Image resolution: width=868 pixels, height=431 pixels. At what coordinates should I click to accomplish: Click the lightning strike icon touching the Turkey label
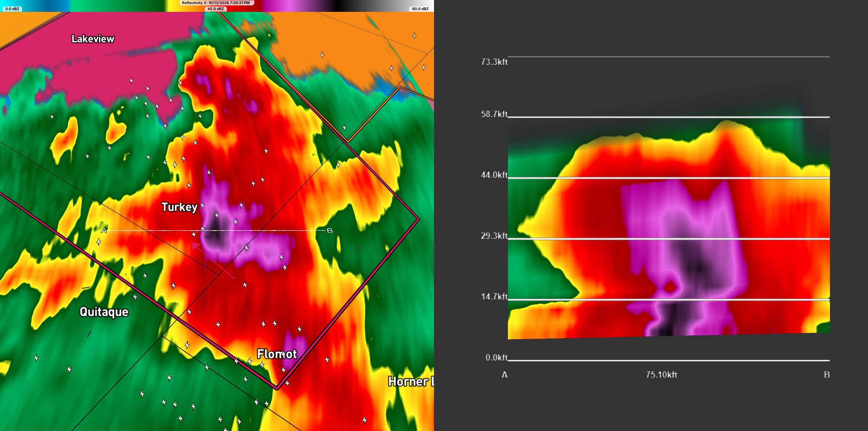[x=203, y=206]
